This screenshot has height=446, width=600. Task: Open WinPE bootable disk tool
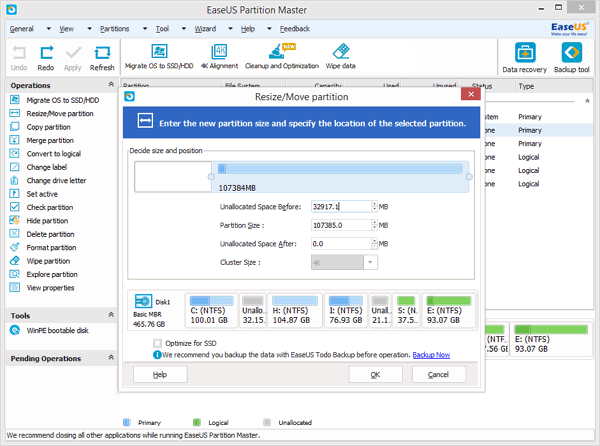tap(49, 330)
